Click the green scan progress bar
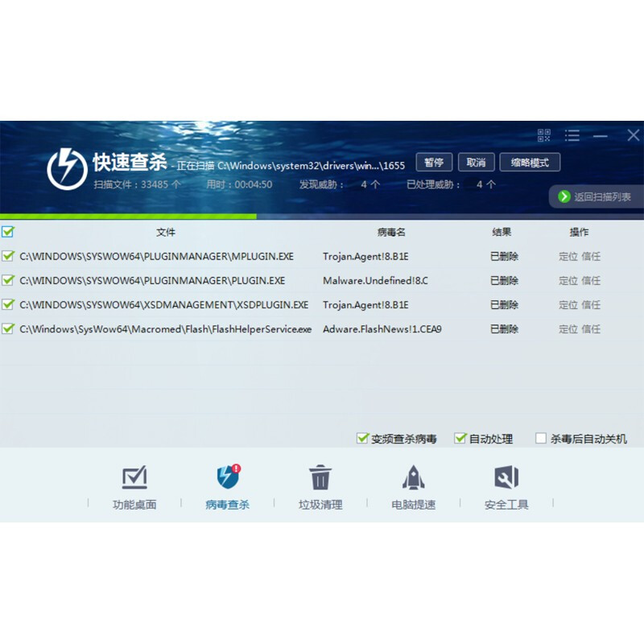Screen dimensions: 644x644 click(x=129, y=216)
